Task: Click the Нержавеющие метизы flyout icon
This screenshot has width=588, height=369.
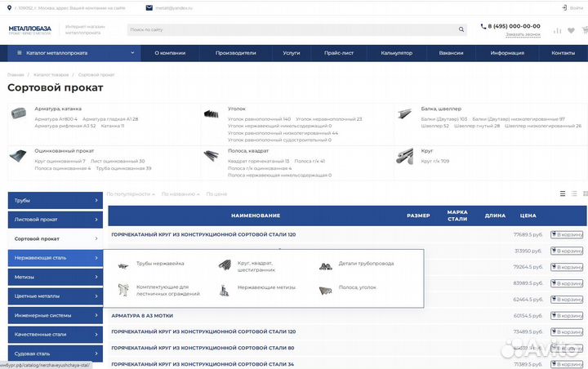Action: pos(225,291)
